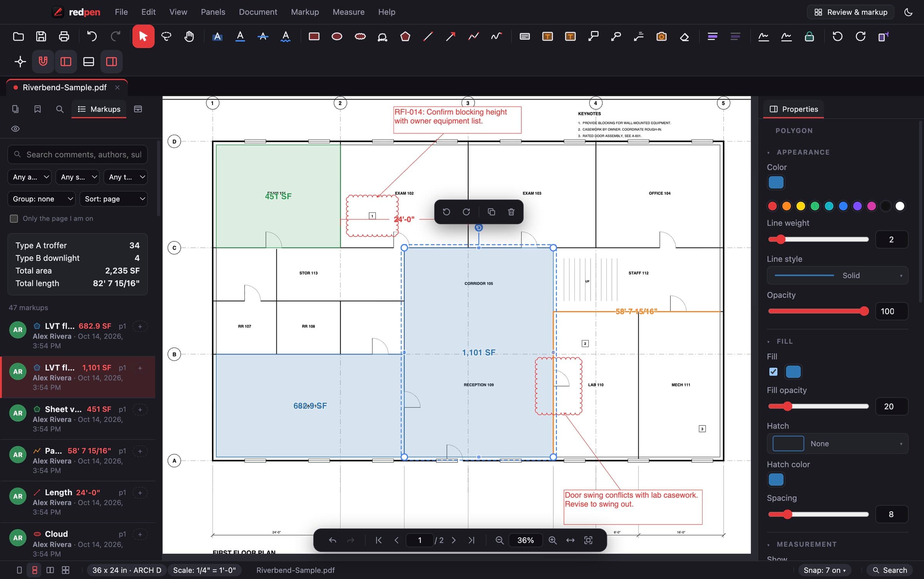
Task: Open the 'Sort: page' dropdown
Action: tap(114, 199)
